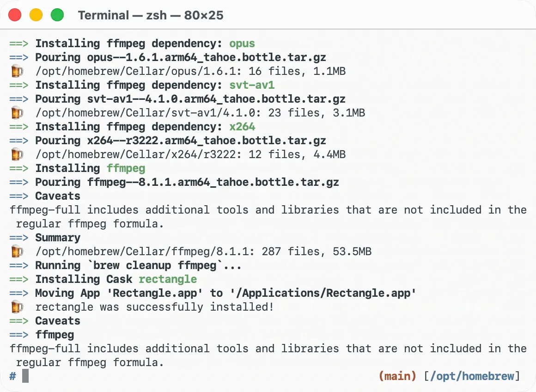The width and height of the screenshot is (536, 392).
Task: Click the red close window button
Action: pyautogui.click(x=15, y=15)
